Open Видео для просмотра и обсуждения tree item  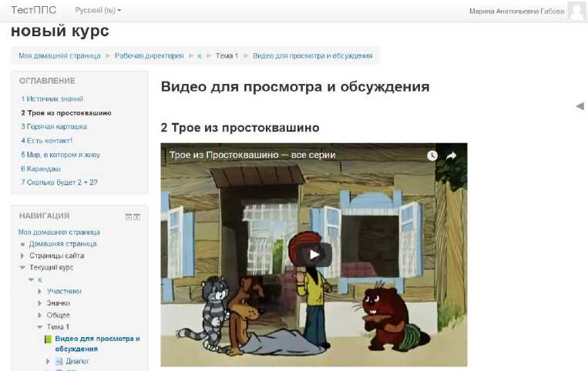pos(97,343)
